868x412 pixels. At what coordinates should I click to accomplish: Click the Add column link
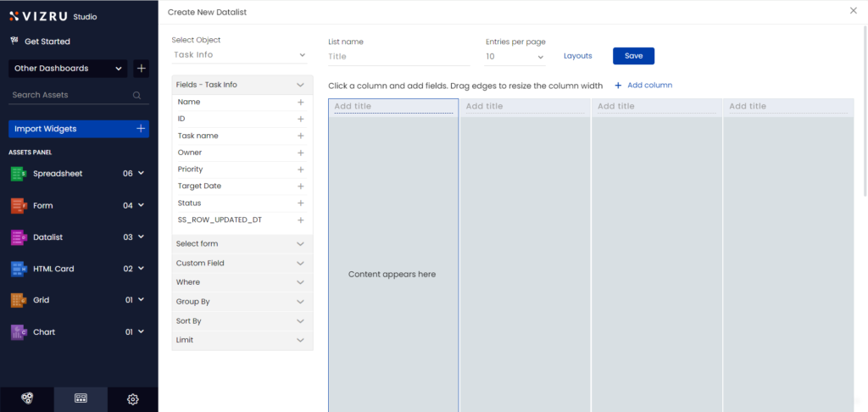643,86
